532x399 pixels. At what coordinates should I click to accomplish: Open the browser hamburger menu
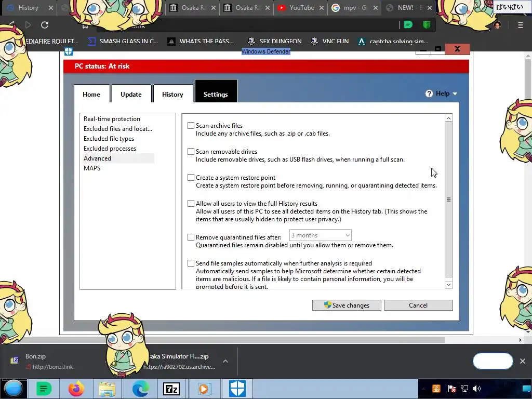[x=520, y=25]
